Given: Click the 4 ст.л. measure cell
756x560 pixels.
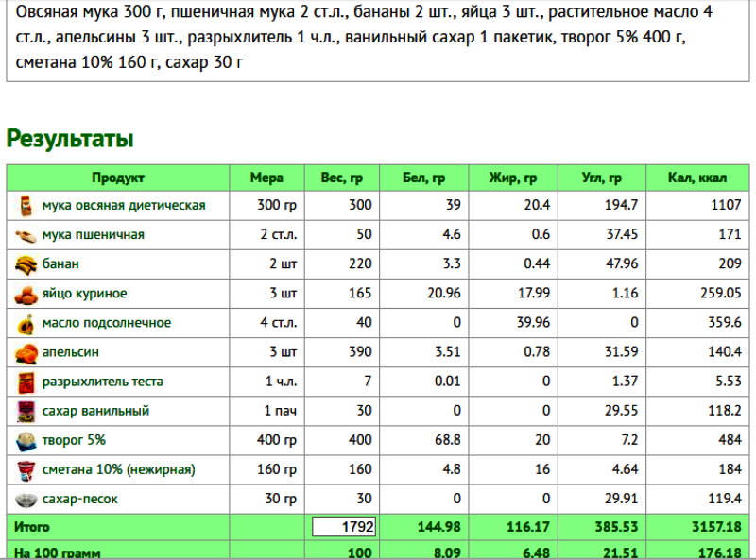Looking at the screenshot, I should 266,323.
